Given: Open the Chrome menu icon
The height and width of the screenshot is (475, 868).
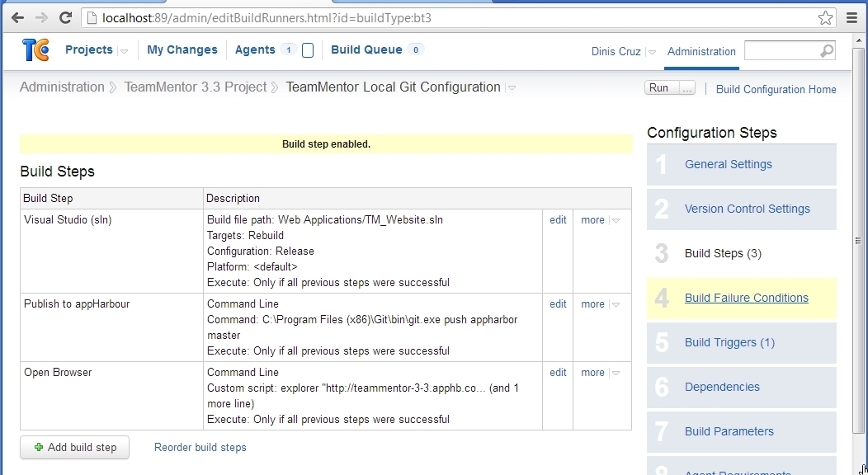Looking at the screenshot, I should 852,17.
